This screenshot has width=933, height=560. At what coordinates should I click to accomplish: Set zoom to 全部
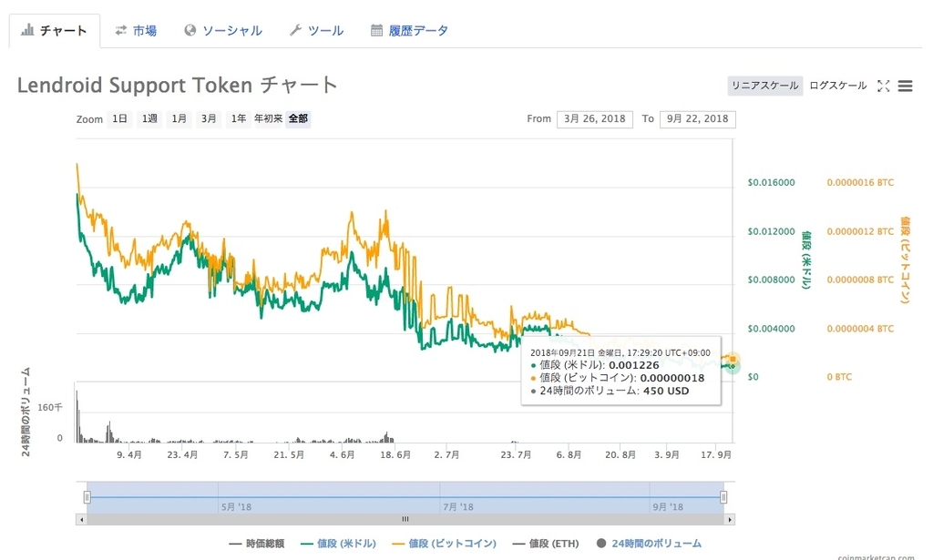[x=298, y=119]
